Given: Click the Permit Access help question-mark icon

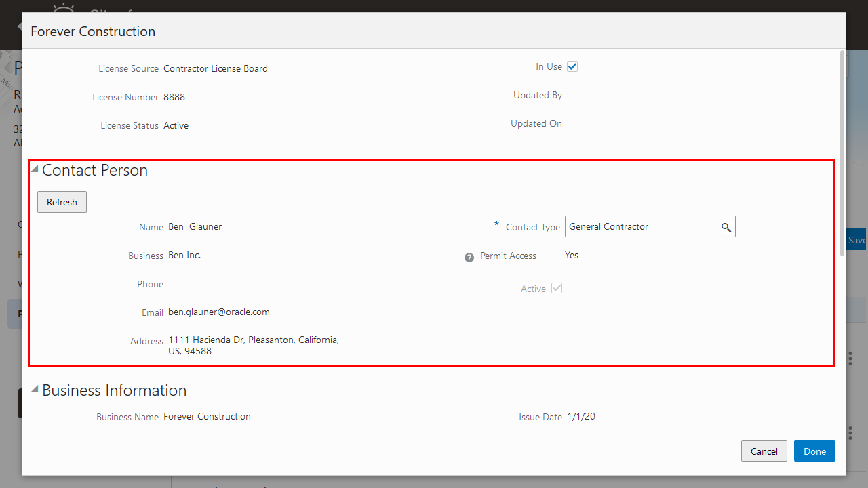Looking at the screenshot, I should click(x=469, y=257).
